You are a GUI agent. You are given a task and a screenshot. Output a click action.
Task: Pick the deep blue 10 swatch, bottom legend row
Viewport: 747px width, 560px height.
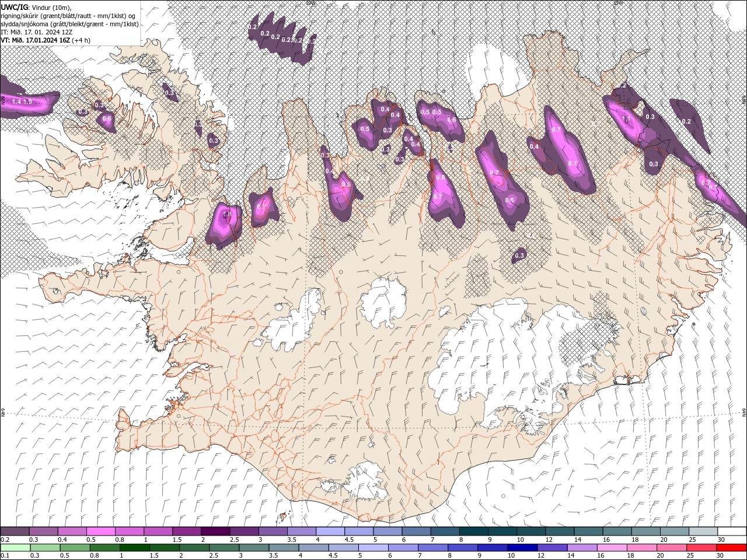[x=522, y=548]
